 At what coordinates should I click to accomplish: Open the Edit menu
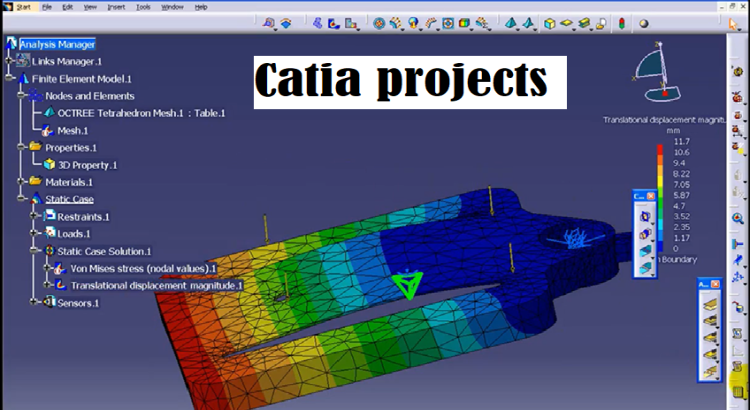pos(67,7)
